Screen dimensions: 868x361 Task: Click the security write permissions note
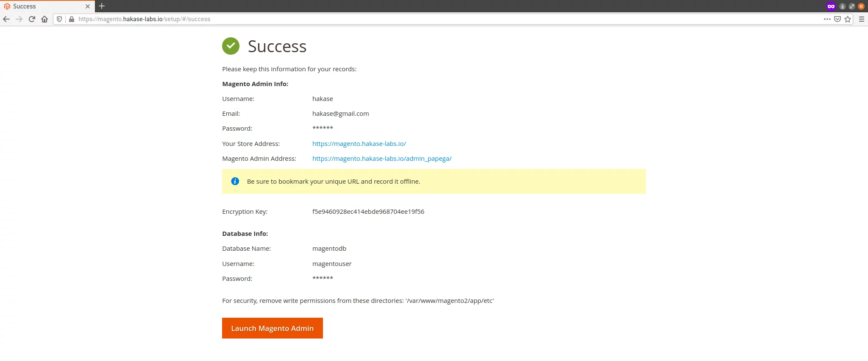pos(358,301)
